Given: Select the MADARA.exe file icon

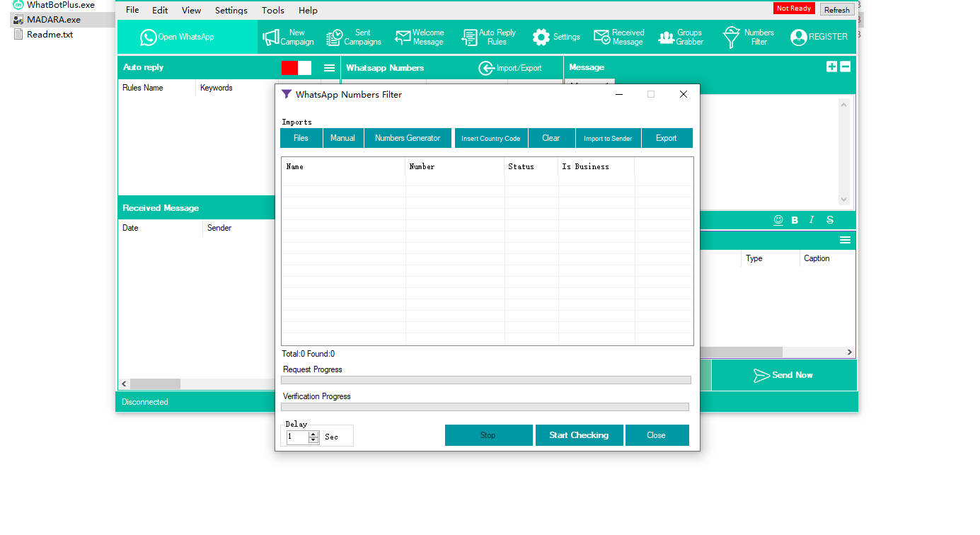Looking at the screenshot, I should 18,20.
